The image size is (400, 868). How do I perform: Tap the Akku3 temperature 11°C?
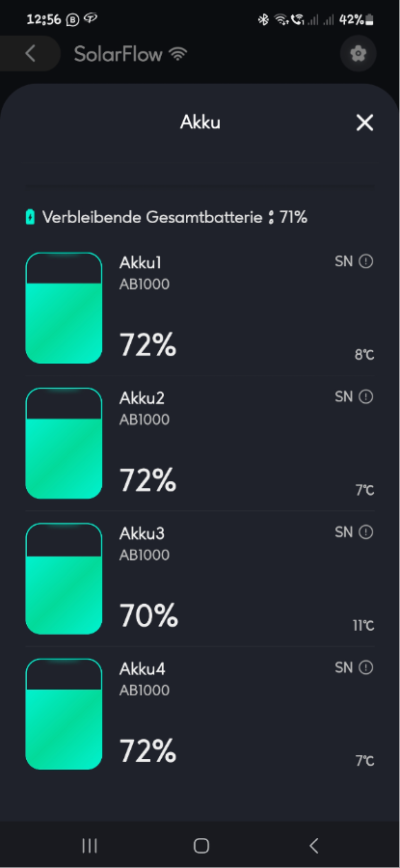click(363, 626)
